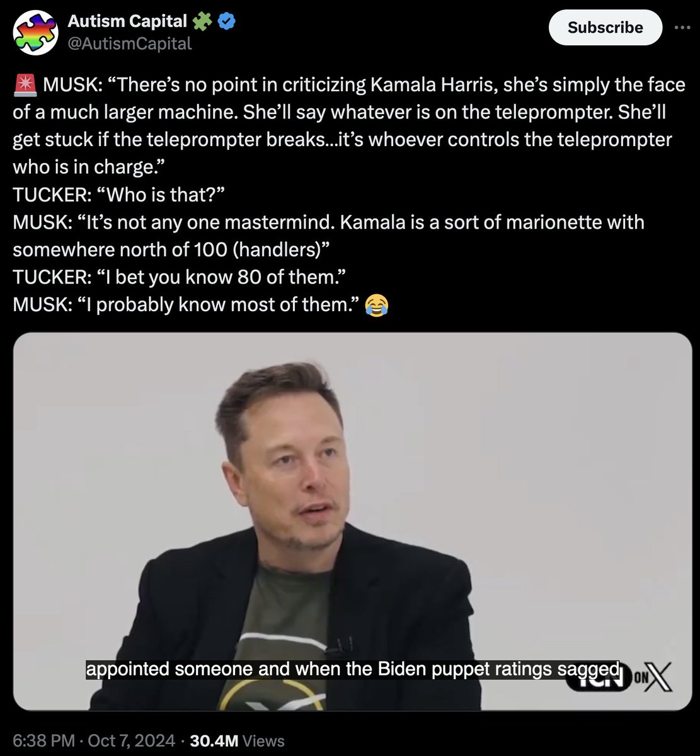Play the embedded interview video

tap(352, 522)
